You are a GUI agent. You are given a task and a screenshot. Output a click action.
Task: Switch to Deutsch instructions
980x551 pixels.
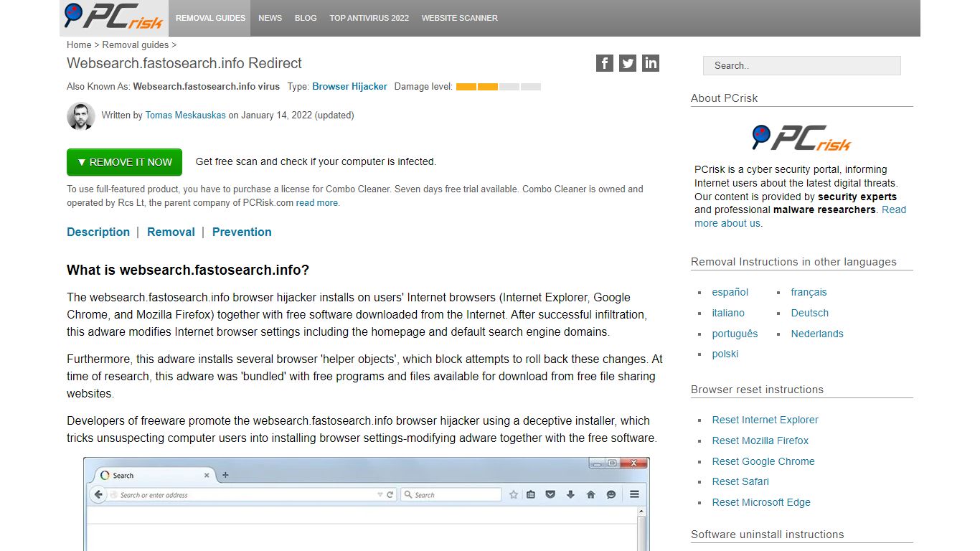point(810,313)
